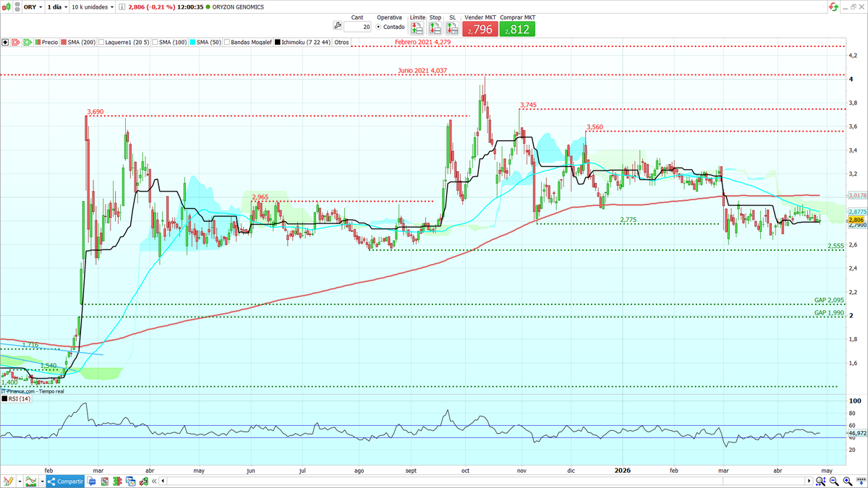Viewport: 868px width, 488px height.
Task: Click the red Vender MKT 2,796 button
Action: tap(480, 30)
